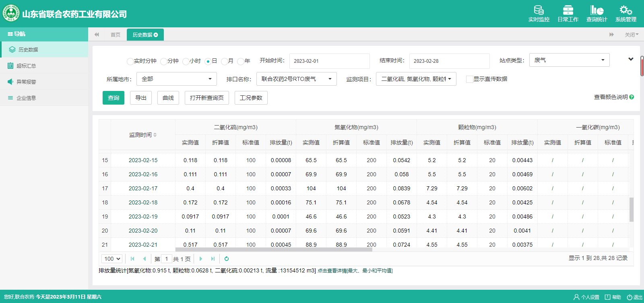
Task: Open the 监测项目 multi-select dropdown
Action: click(x=416, y=79)
